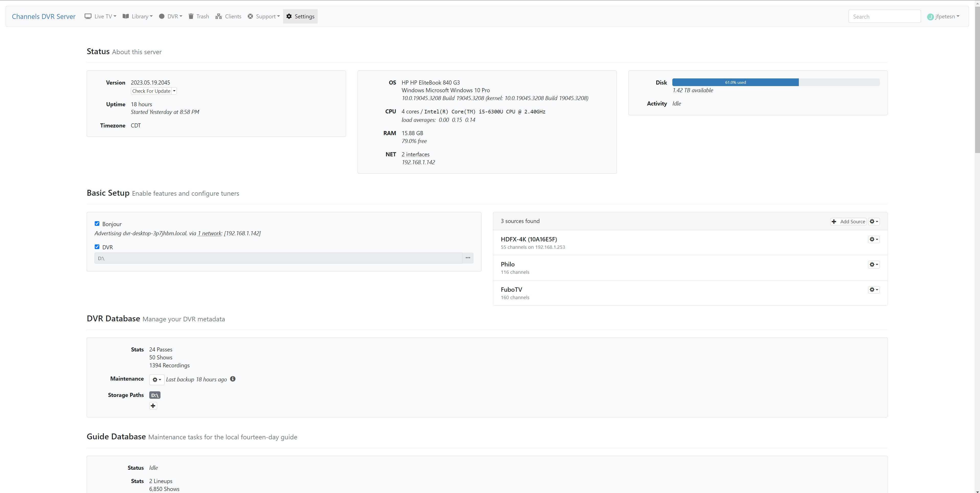Disable the Bonjour checkbox
Image resolution: width=980 pixels, height=493 pixels.
[97, 224]
